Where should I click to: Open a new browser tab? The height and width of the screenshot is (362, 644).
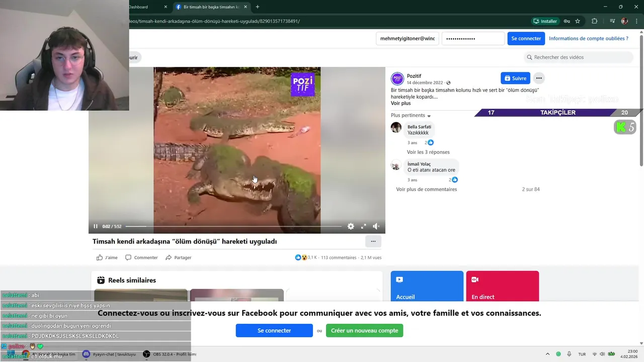pos(258,7)
